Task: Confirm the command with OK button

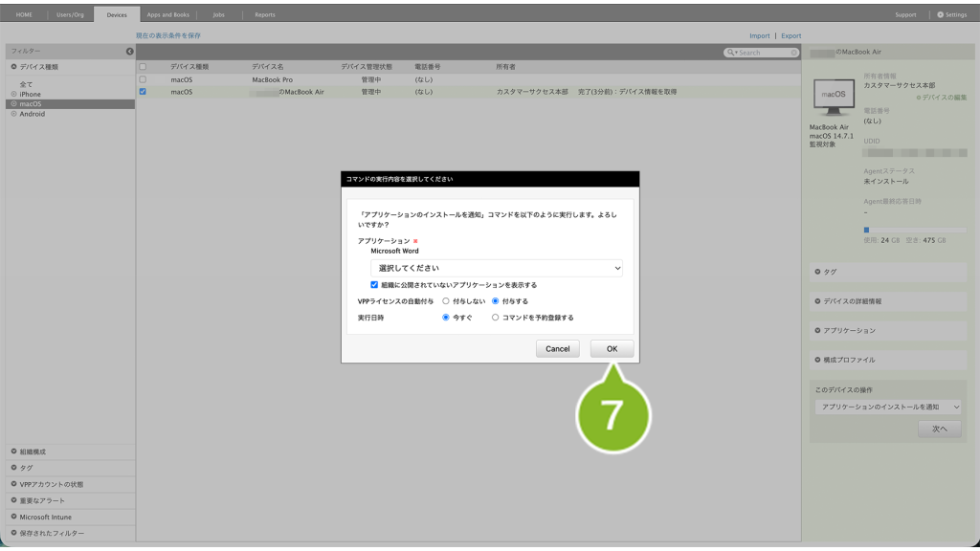Action: point(612,349)
